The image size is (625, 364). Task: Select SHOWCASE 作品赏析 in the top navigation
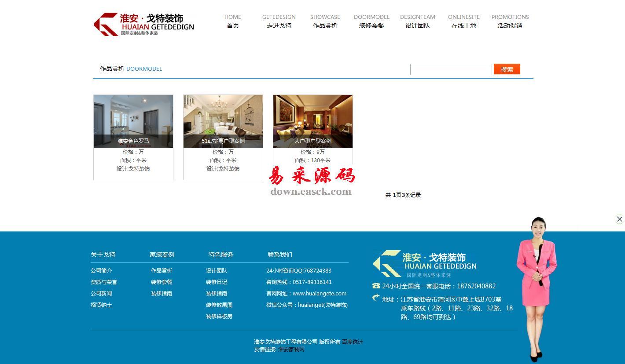click(325, 21)
